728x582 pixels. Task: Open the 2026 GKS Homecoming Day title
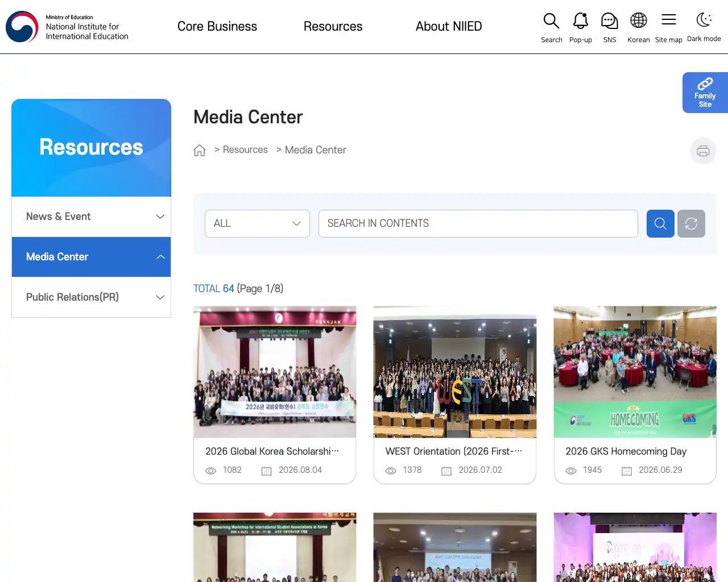click(626, 451)
